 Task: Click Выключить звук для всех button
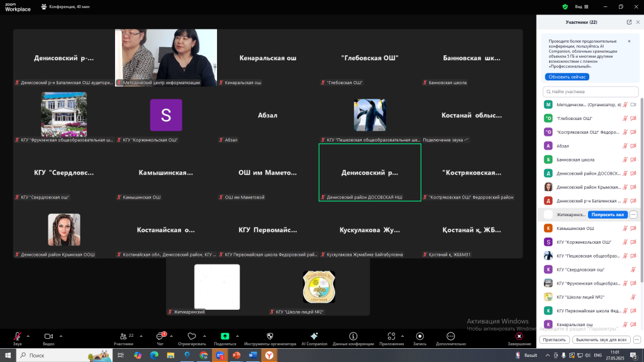coord(601,340)
